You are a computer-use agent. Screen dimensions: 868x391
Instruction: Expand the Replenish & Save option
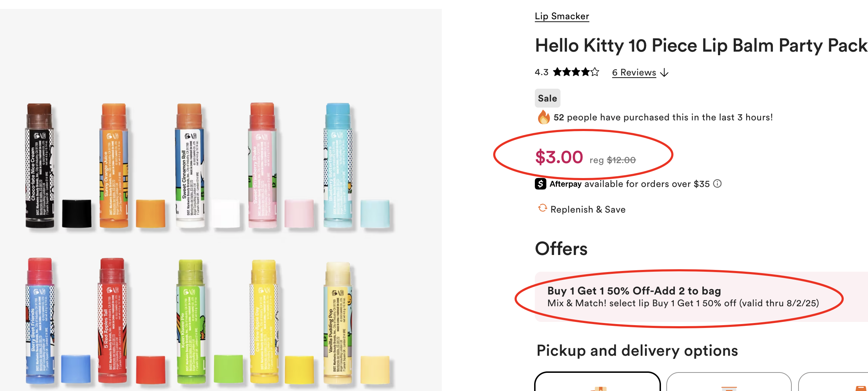coord(588,209)
